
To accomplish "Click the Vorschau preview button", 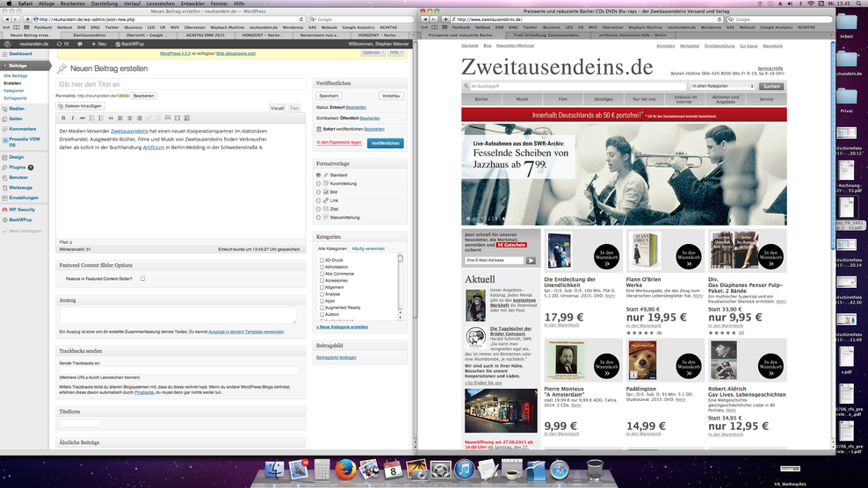I will [391, 96].
